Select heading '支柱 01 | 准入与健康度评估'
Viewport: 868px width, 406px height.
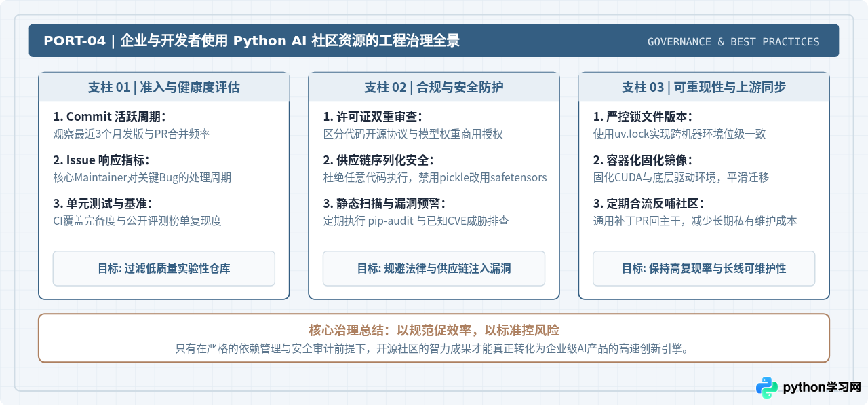163,87
